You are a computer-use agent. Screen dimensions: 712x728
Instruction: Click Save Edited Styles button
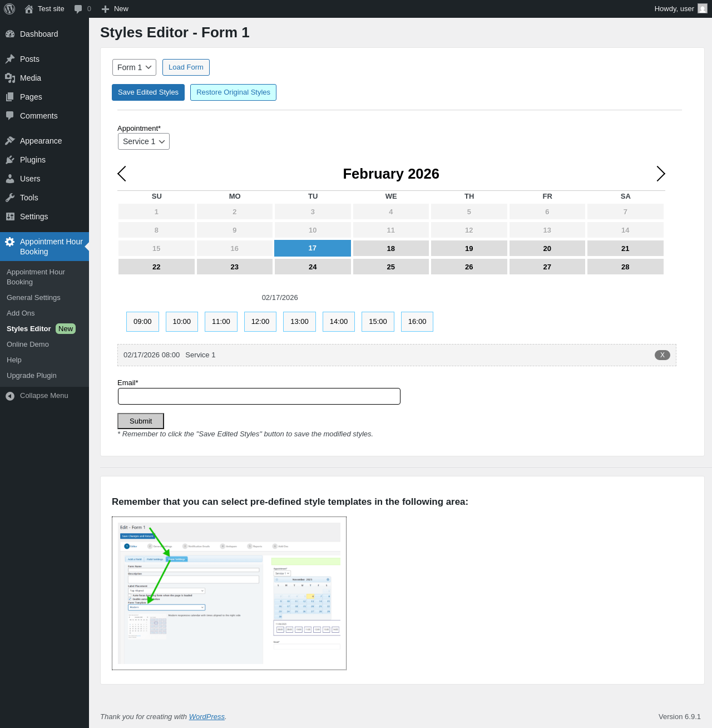148,92
